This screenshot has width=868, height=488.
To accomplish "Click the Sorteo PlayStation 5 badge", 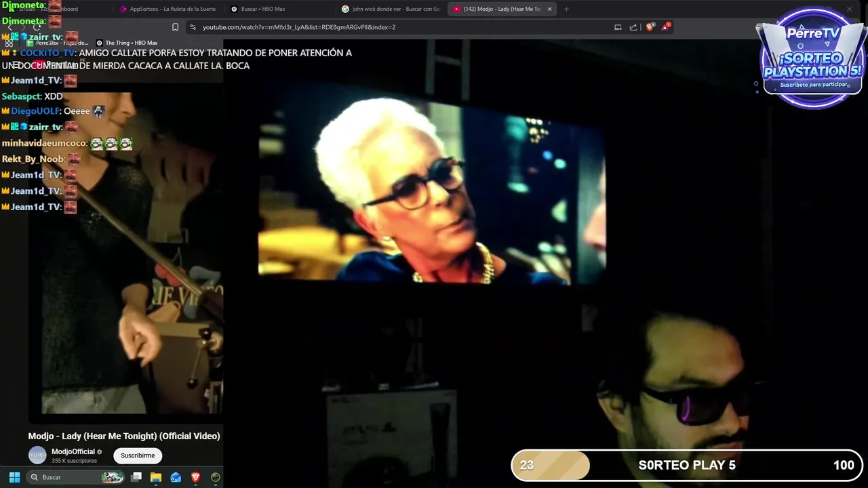I will click(812, 58).
